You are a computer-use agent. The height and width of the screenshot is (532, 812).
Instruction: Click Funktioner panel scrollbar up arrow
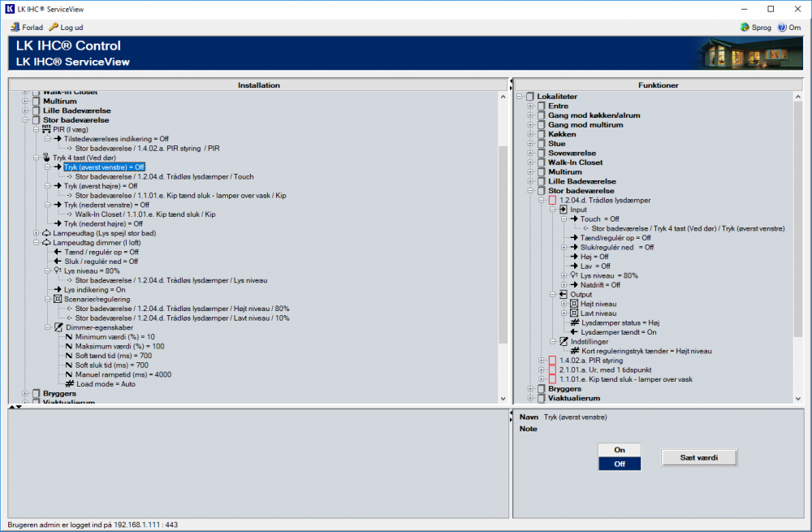[x=798, y=97]
